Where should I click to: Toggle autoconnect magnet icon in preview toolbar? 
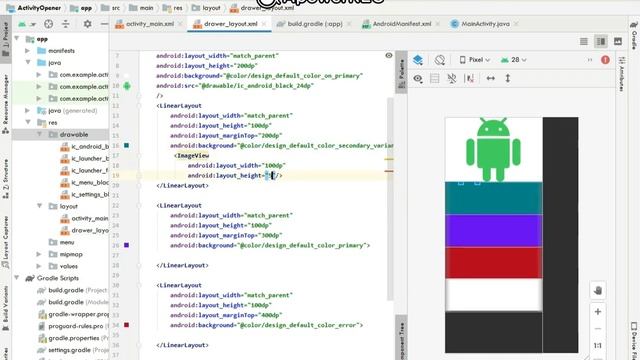452,78
